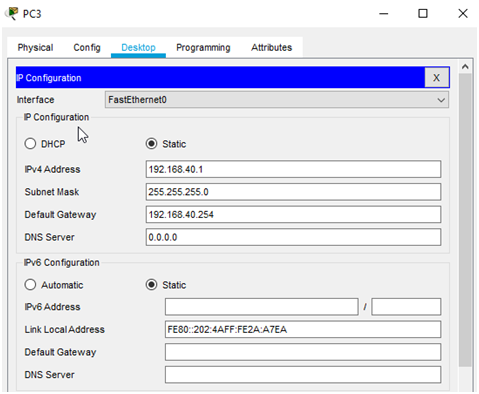Close the PC3 window

tap(463, 14)
